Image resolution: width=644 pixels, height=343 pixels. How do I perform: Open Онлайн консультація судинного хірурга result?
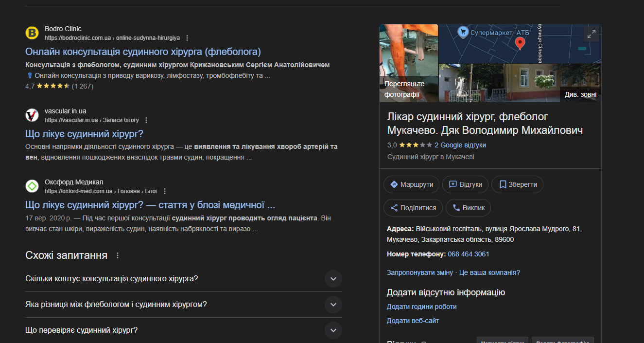pyautogui.click(x=143, y=52)
